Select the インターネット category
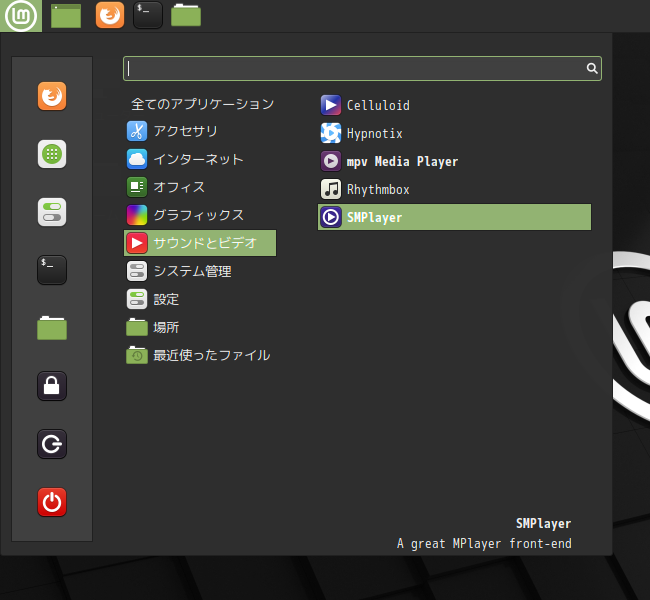The image size is (650, 600). click(200, 159)
